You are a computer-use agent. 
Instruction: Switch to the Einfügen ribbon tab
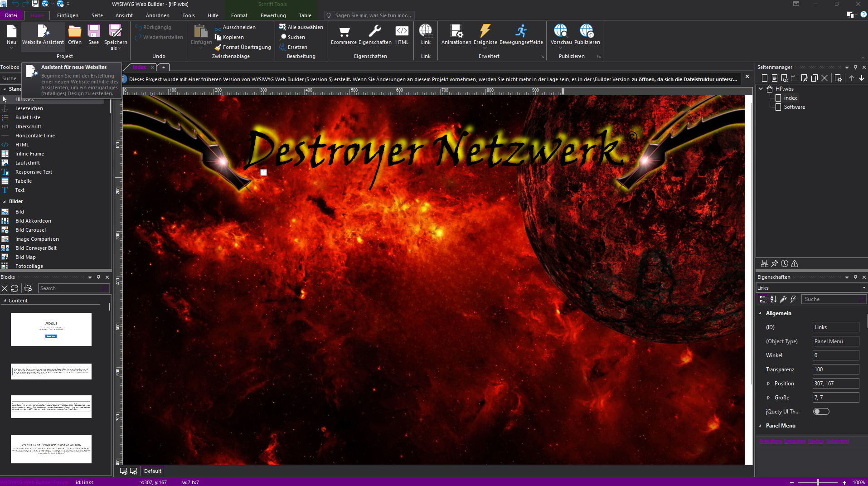pyautogui.click(x=68, y=15)
